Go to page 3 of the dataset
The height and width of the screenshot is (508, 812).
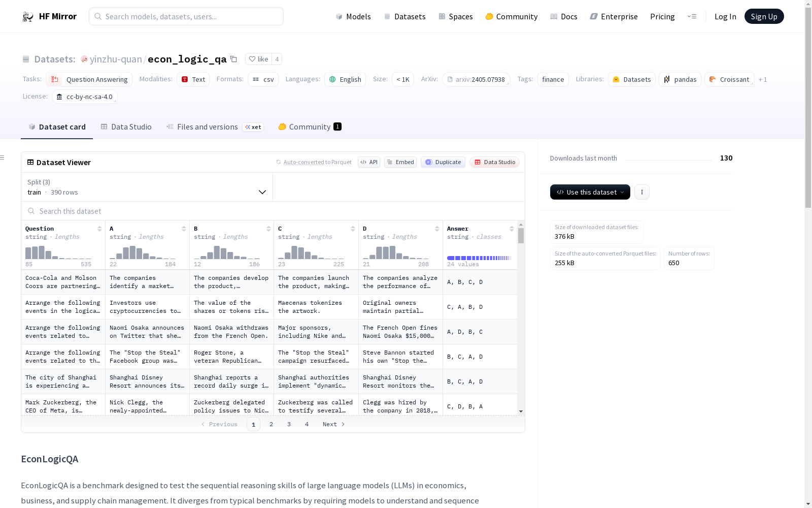pos(289,424)
